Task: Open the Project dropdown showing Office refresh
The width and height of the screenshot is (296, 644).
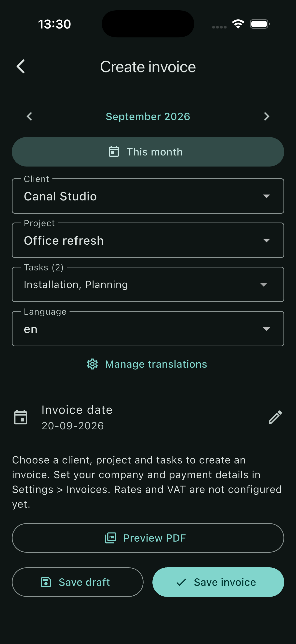Action: pos(148,240)
